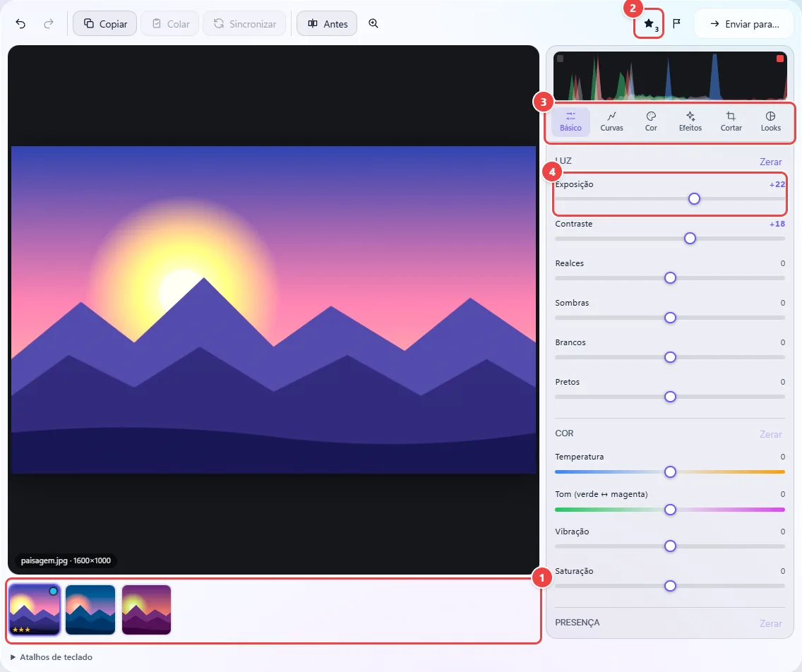802x672 pixels.
Task: Click the star rating icon
Action: [x=649, y=23]
